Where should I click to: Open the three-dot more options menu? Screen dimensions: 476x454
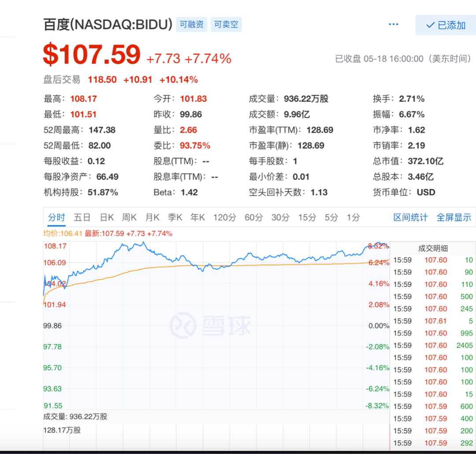394,24
